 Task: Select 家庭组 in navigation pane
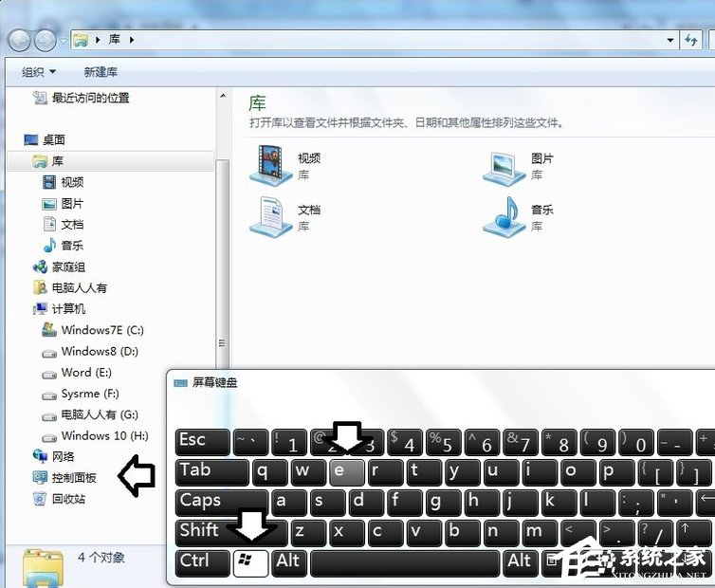[x=60, y=266]
